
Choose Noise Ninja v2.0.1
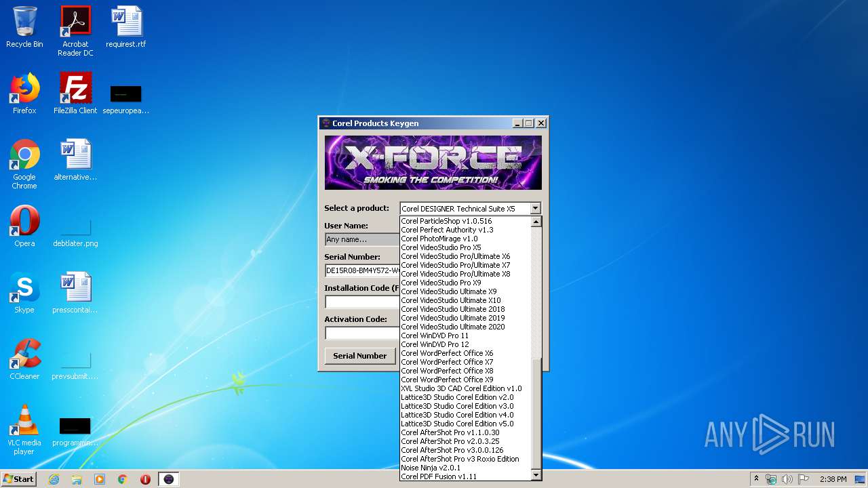click(465, 468)
